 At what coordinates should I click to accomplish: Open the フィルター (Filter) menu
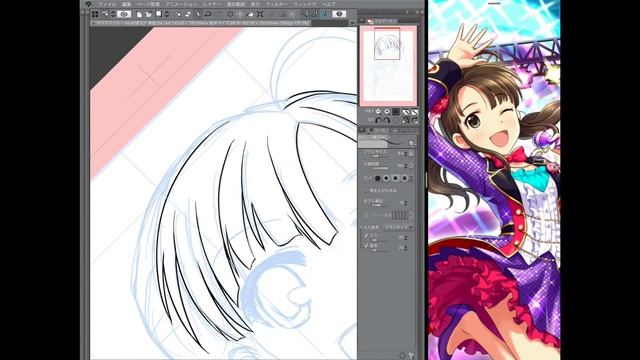(277, 4)
